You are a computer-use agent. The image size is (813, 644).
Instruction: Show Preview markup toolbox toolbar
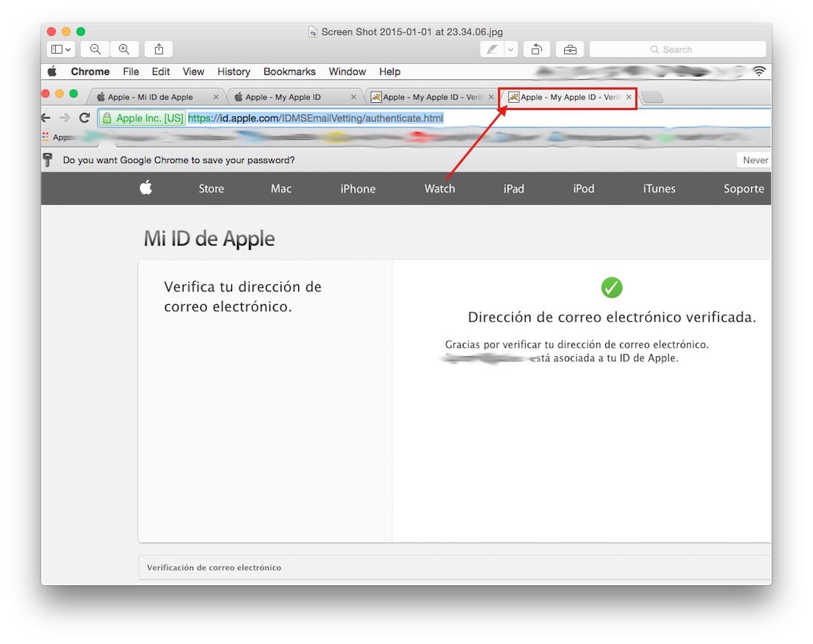(x=570, y=49)
